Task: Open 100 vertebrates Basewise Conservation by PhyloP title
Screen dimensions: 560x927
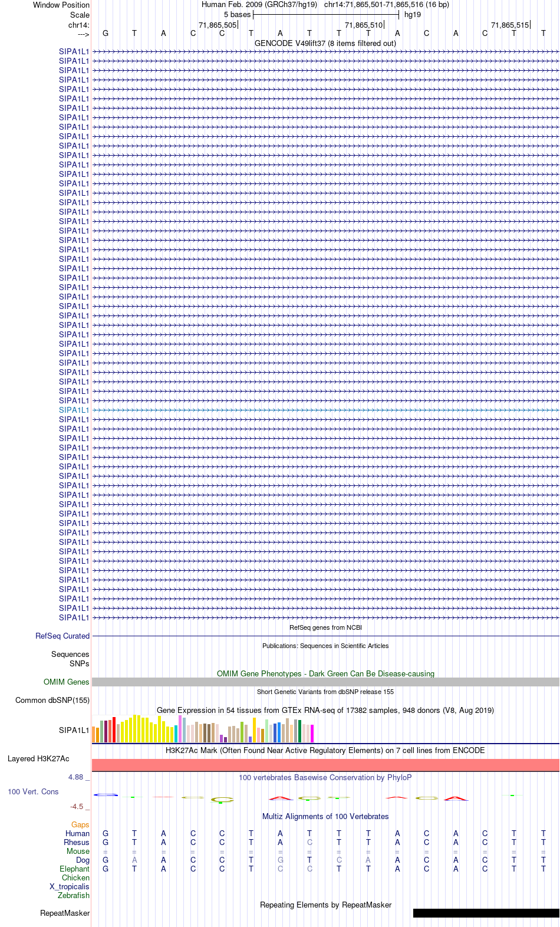Action: 325,777
